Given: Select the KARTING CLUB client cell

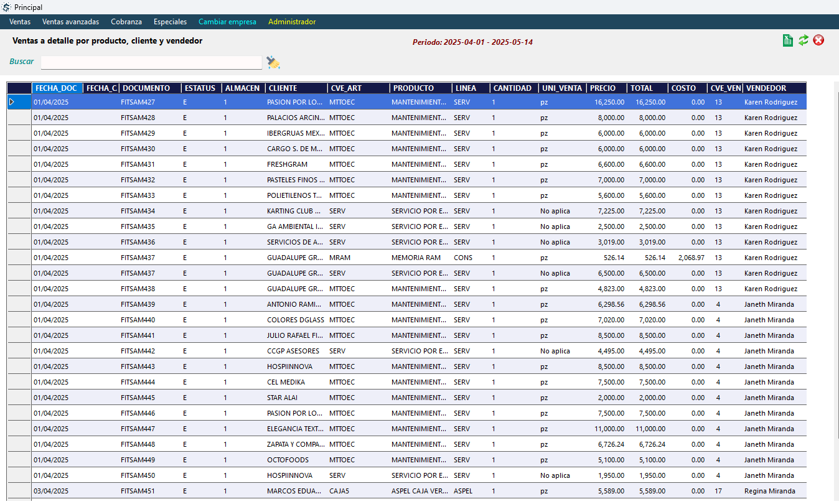Looking at the screenshot, I should 294,211.
